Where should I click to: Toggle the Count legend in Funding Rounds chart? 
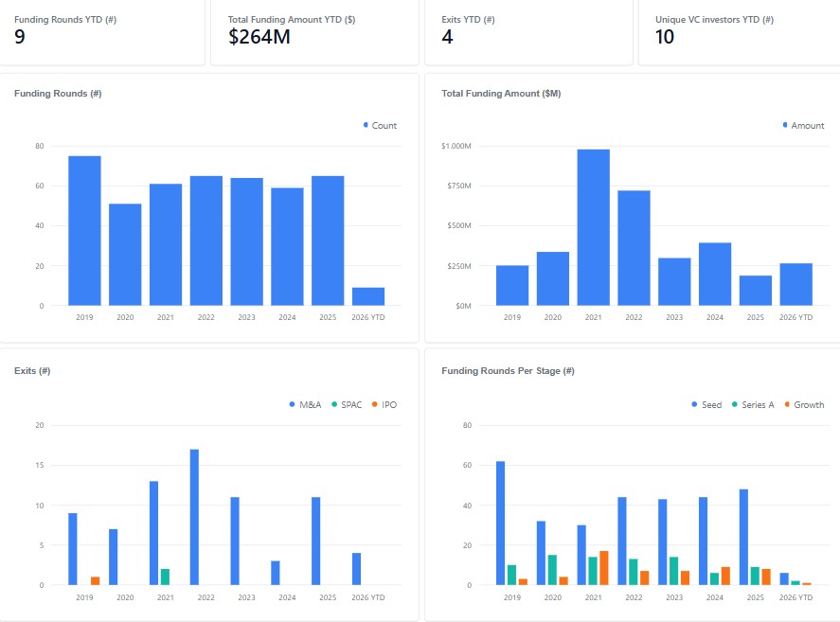[x=380, y=125]
